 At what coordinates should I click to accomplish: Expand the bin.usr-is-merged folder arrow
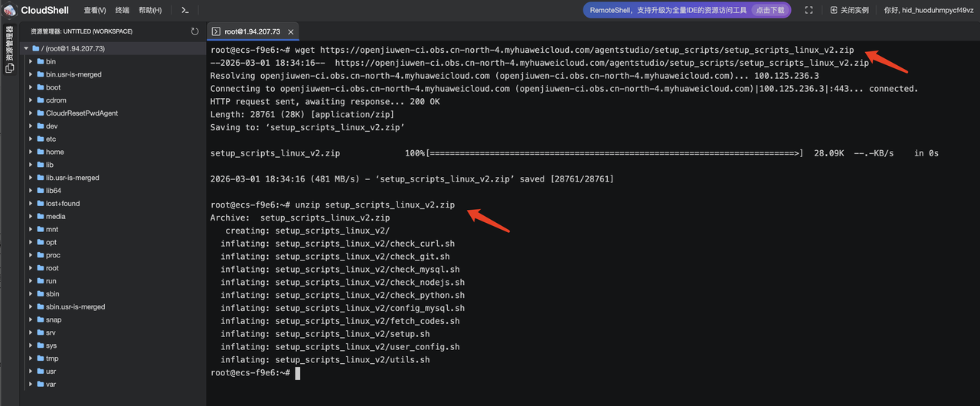[31, 74]
